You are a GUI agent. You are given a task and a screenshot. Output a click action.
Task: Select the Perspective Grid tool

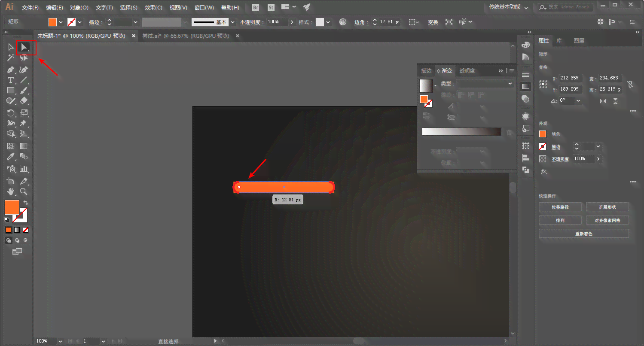[24, 134]
